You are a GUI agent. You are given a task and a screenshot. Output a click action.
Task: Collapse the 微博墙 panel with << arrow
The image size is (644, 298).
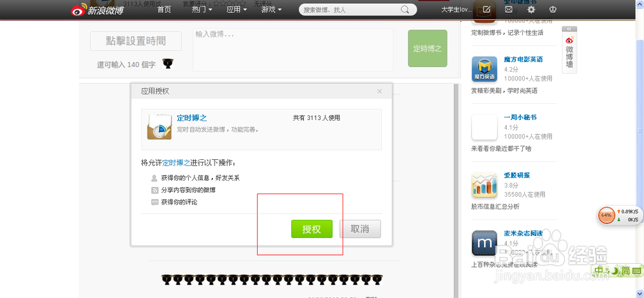pos(569,29)
